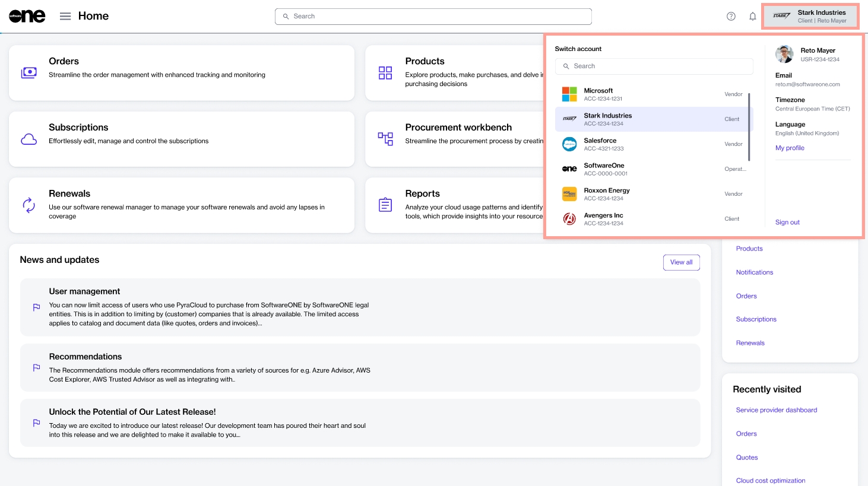Image resolution: width=868 pixels, height=486 pixels.
Task: Click the Reports clipboard icon
Action: pyautogui.click(x=385, y=205)
